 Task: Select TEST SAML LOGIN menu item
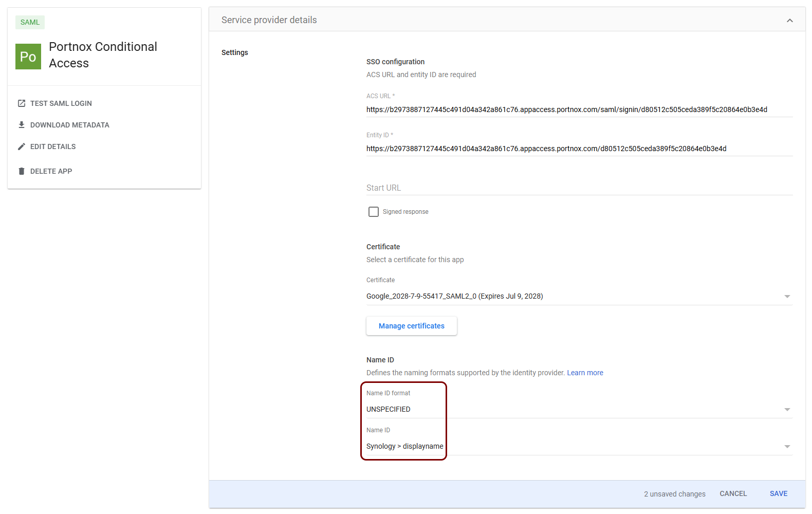pyautogui.click(x=61, y=103)
